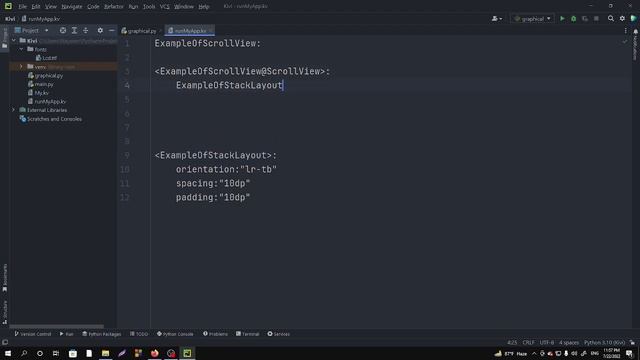The image size is (640, 360).
Task: Click the UTF-8 encoding in status bar
Action: [547, 342]
